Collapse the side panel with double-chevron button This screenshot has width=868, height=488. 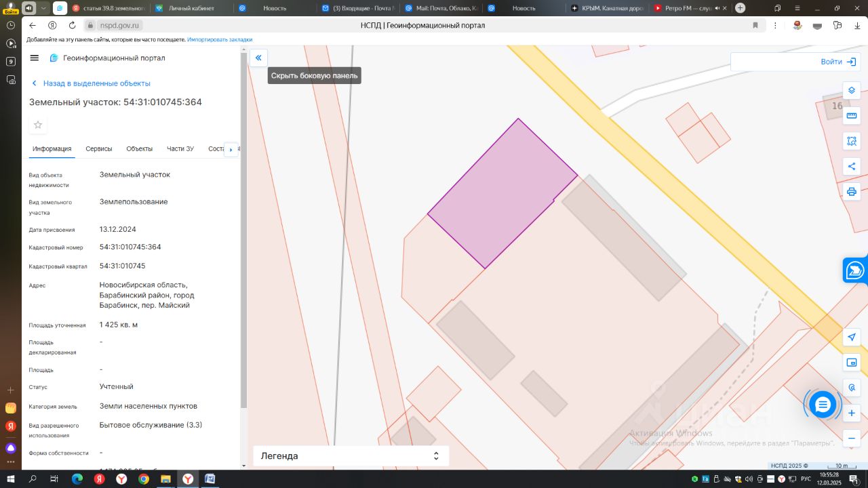(x=258, y=58)
